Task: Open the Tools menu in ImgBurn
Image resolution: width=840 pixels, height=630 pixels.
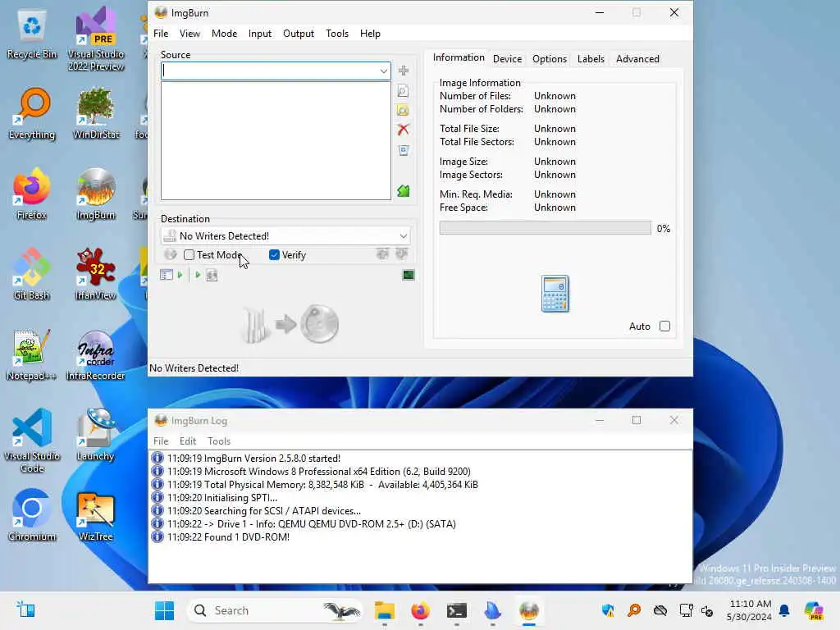Action: coord(337,33)
